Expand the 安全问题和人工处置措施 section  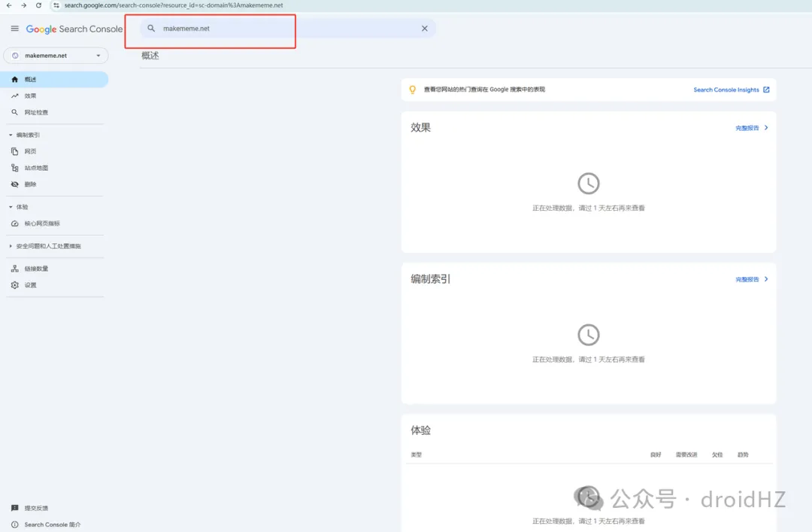point(11,246)
